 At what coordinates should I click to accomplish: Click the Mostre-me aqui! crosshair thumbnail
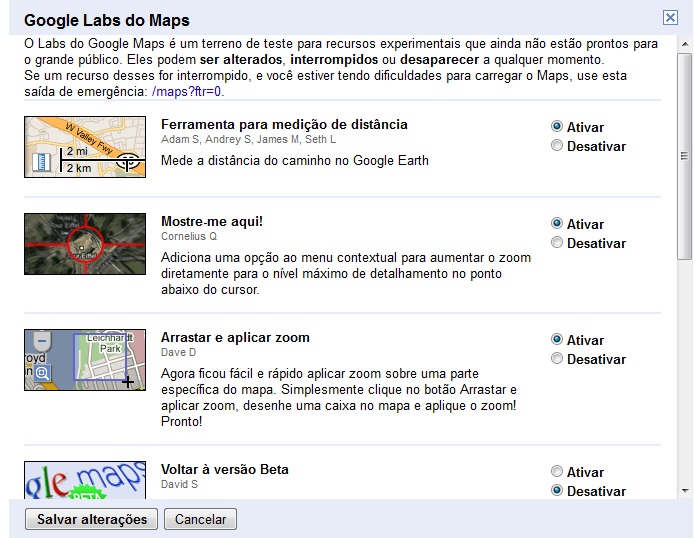click(x=85, y=244)
